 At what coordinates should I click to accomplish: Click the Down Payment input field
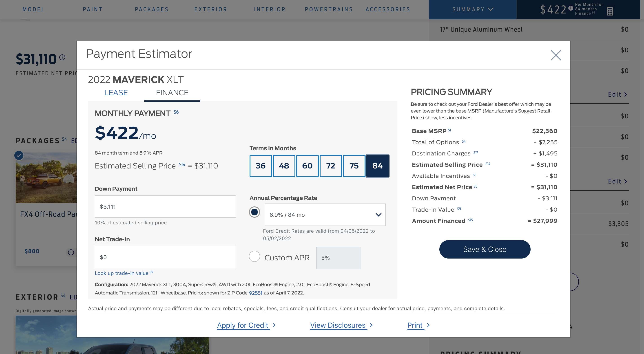[x=165, y=206]
